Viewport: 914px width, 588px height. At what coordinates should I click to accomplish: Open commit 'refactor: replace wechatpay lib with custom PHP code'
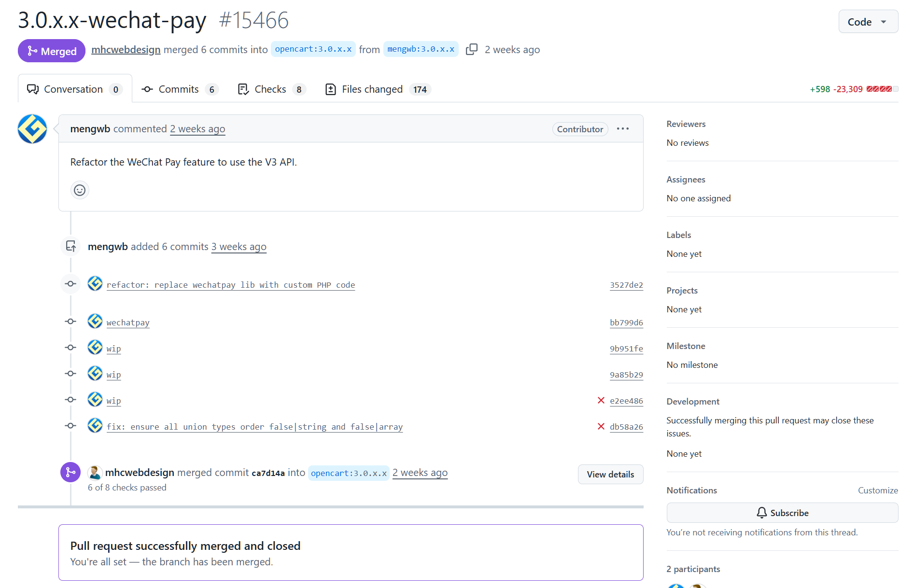231,285
